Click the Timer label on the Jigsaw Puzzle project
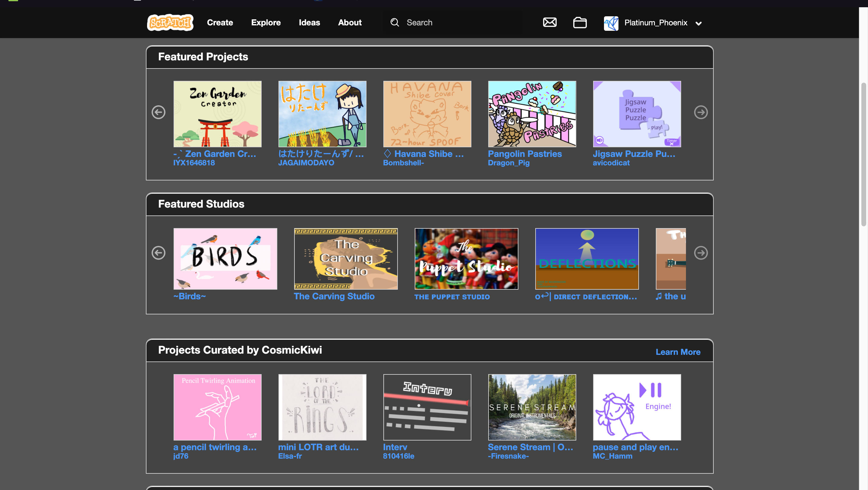 pos(671,141)
